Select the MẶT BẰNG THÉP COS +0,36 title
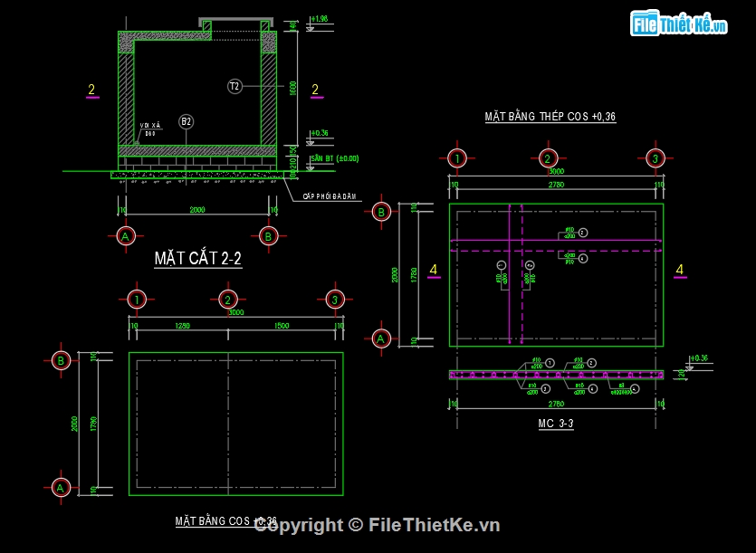This screenshot has width=756, height=553. 550,117
